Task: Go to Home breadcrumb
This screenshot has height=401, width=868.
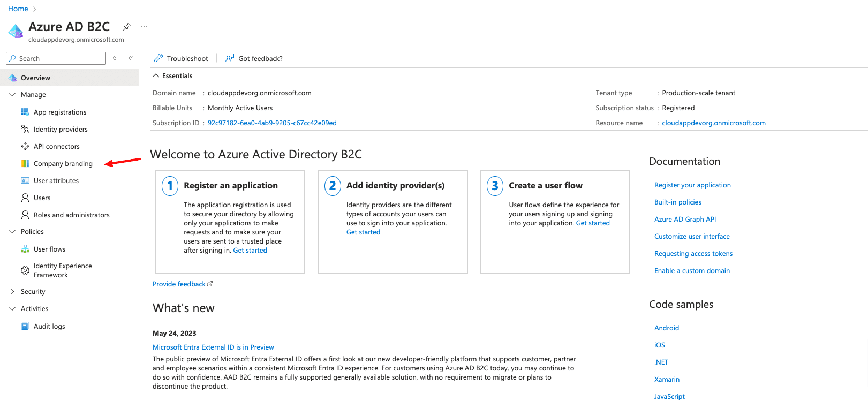Action: click(x=18, y=9)
